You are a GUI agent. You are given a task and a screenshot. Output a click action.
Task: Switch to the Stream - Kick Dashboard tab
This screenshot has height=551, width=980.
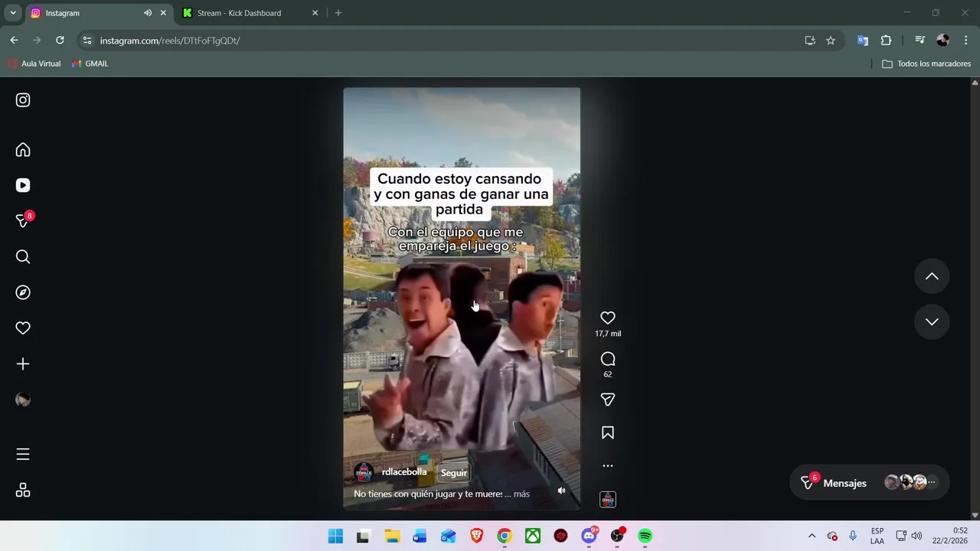coord(250,13)
